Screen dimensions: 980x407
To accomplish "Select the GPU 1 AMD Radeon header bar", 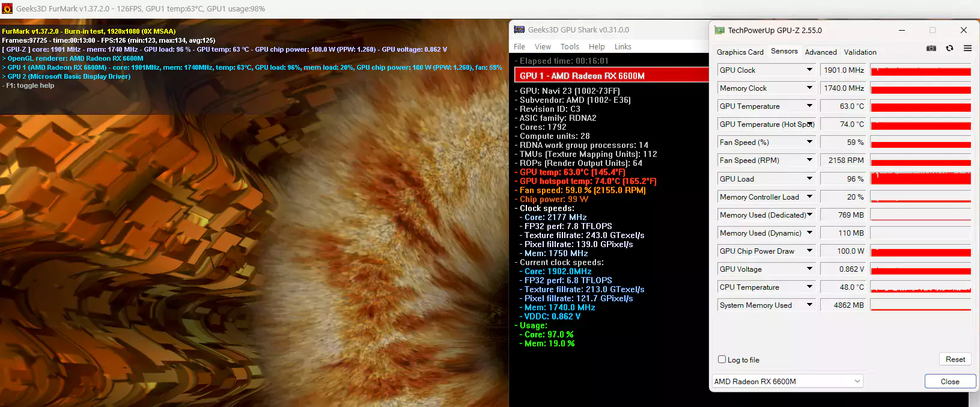I will (x=611, y=76).
